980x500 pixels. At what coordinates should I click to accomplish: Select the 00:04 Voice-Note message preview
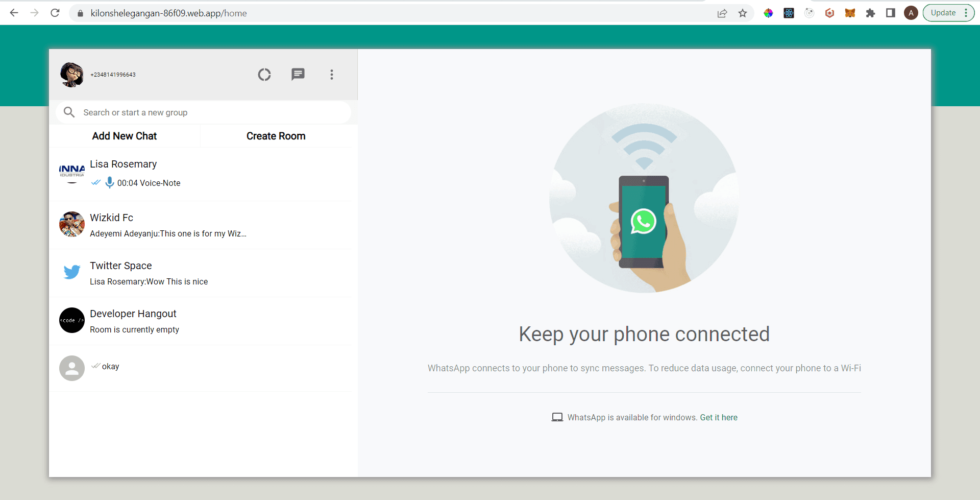(x=149, y=183)
